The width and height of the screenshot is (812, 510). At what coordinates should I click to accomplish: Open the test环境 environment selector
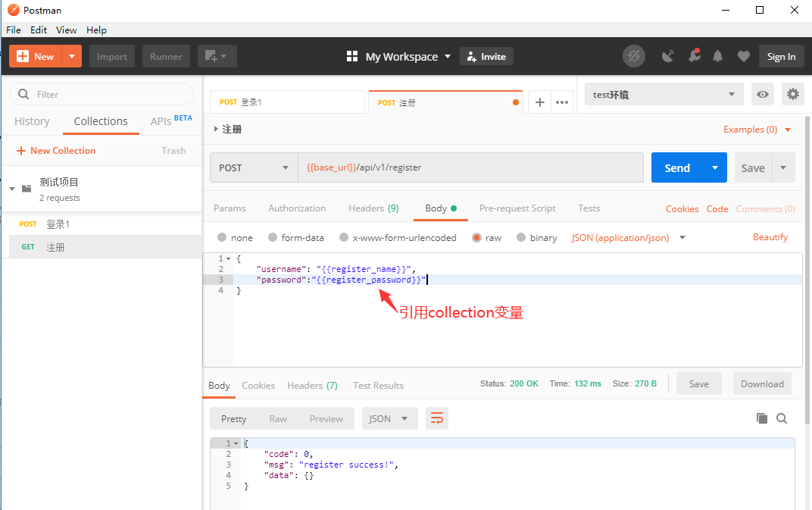(664, 94)
